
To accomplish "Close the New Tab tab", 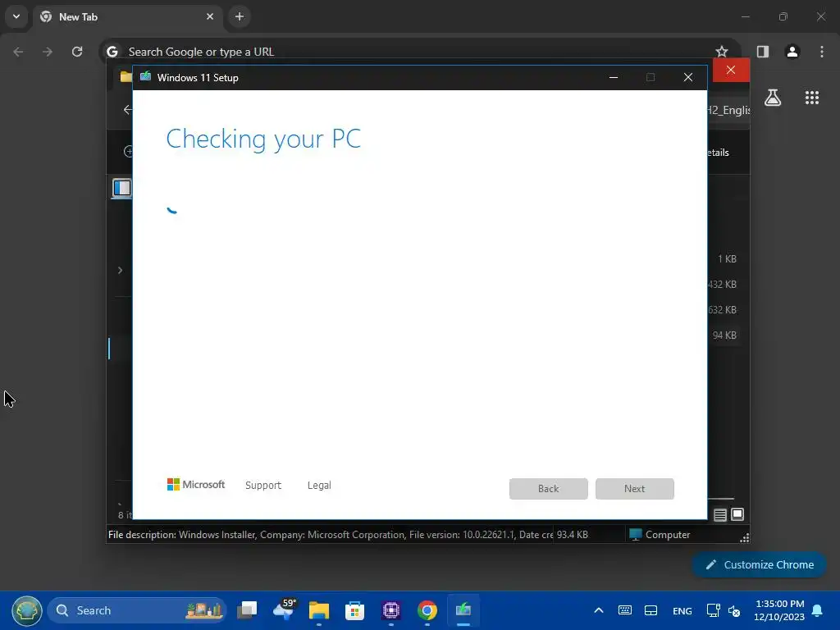I will coord(210,16).
